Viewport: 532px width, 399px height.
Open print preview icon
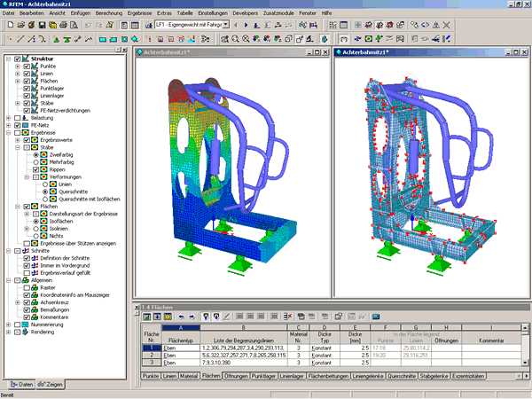(74, 25)
